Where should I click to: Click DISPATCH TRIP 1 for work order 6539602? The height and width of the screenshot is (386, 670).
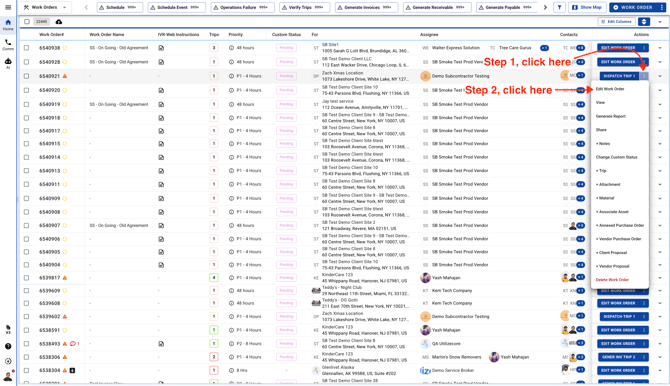[619, 317]
